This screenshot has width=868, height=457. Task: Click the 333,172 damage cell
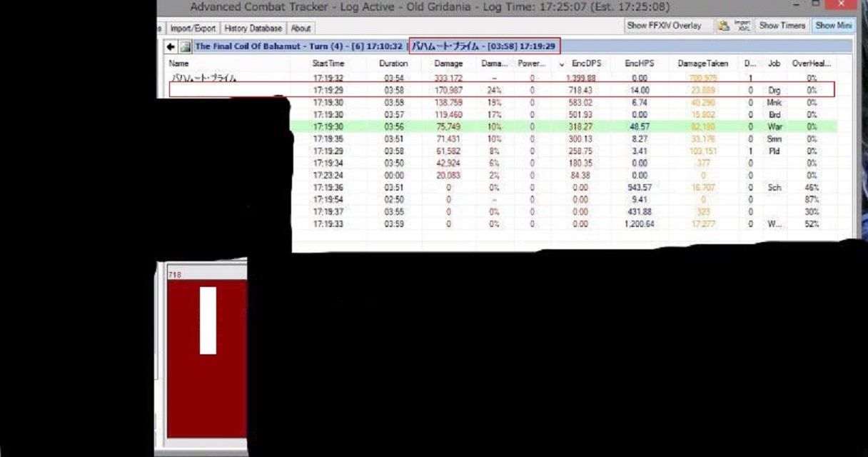[448, 78]
